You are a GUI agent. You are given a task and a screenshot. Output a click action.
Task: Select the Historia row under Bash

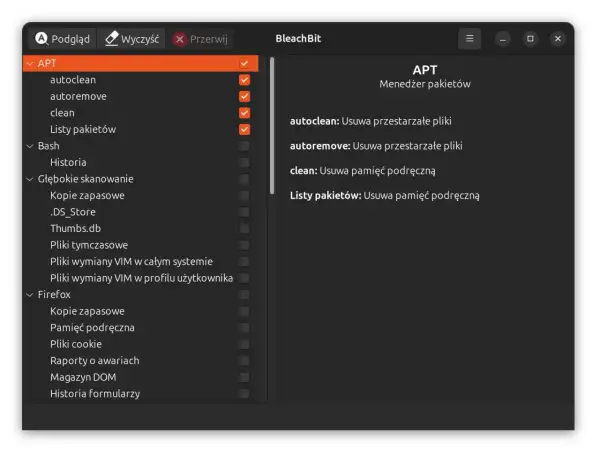click(x=141, y=162)
